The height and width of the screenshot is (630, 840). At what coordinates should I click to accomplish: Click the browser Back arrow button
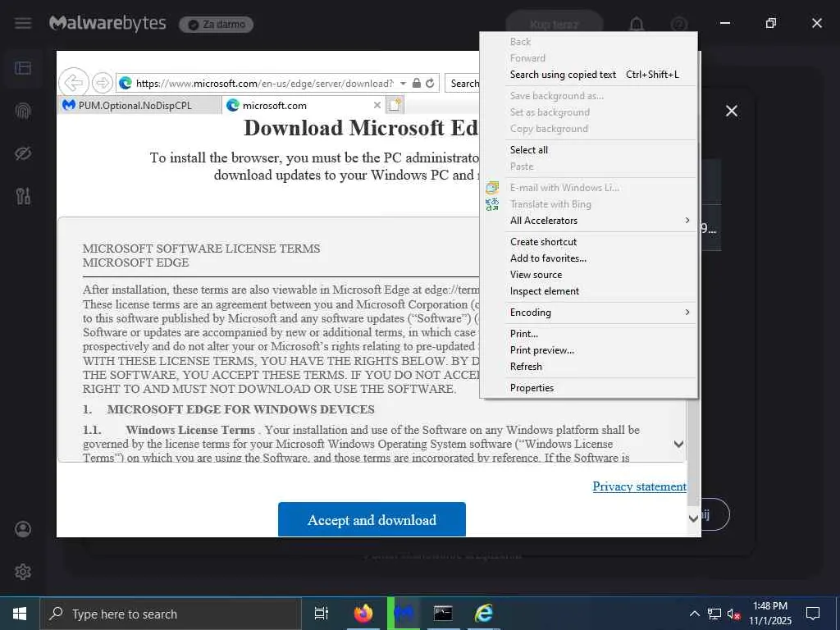click(x=73, y=83)
